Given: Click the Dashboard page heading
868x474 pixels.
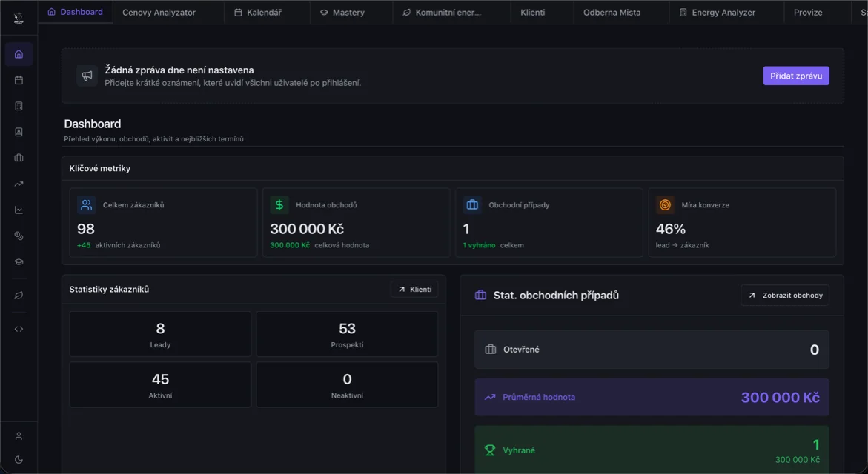Looking at the screenshot, I should point(93,124).
